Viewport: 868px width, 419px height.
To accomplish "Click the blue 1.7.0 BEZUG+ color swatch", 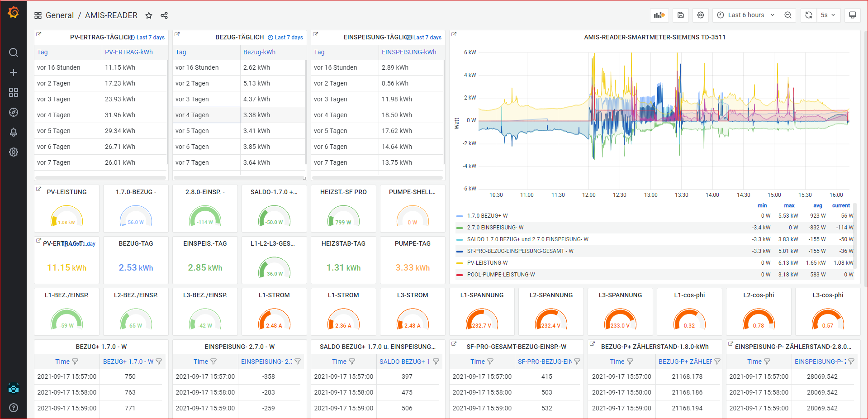I will [460, 216].
